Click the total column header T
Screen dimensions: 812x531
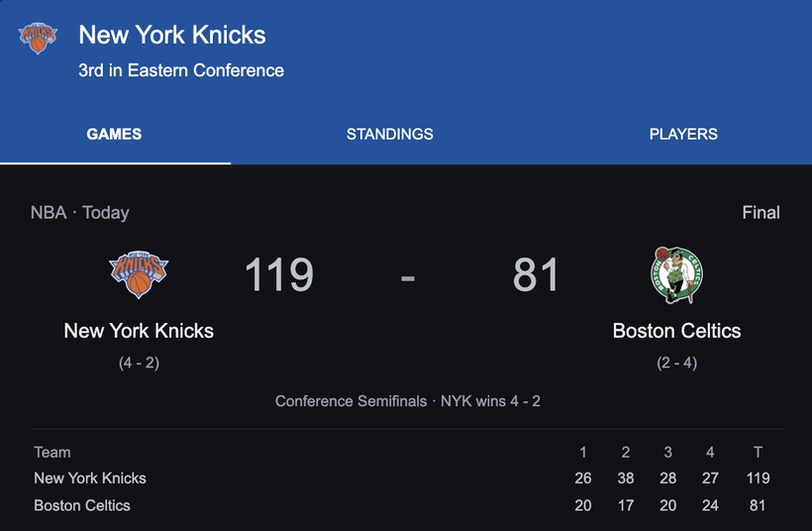(x=758, y=452)
